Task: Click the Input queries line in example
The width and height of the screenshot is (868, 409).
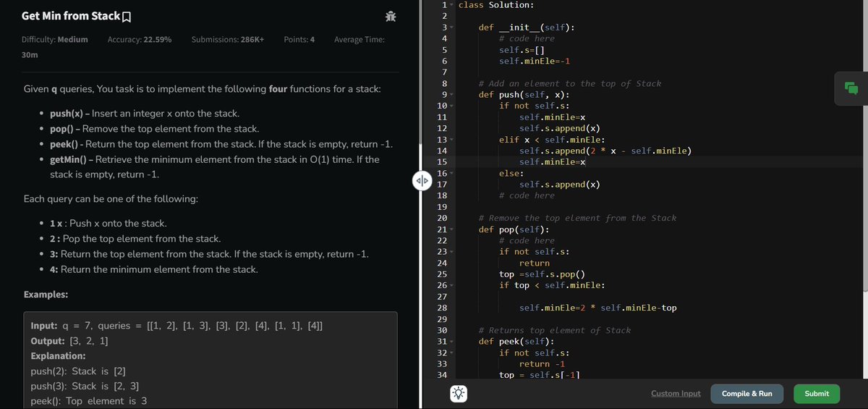Action: tap(176, 326)
